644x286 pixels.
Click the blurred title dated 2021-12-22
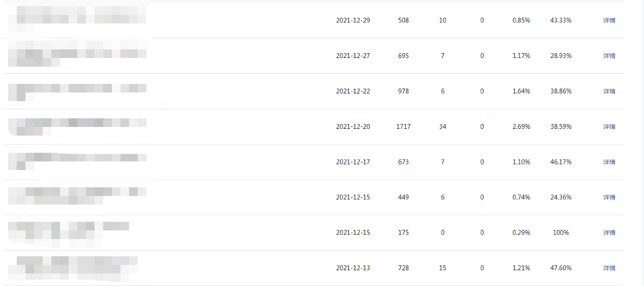(x=77, y=92)
